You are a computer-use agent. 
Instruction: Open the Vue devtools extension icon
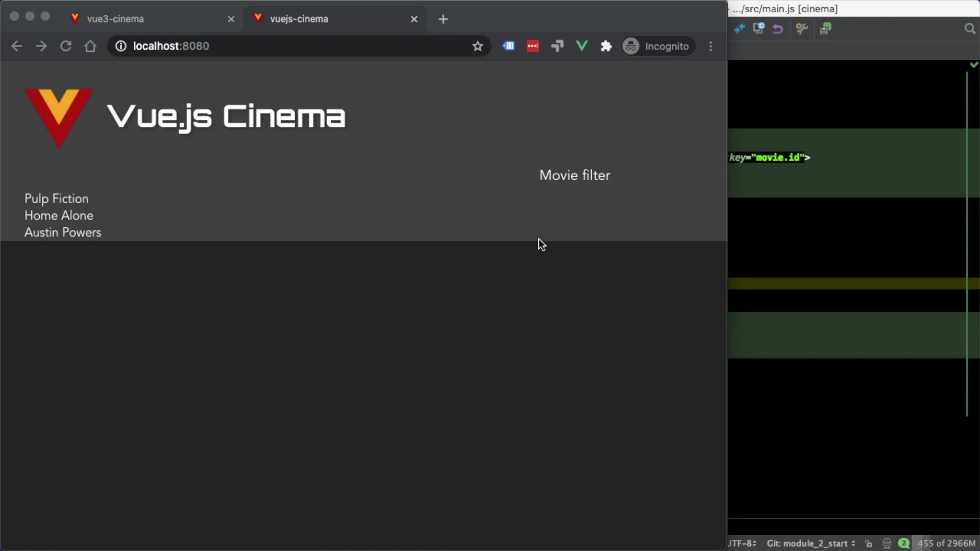point(581,46)
